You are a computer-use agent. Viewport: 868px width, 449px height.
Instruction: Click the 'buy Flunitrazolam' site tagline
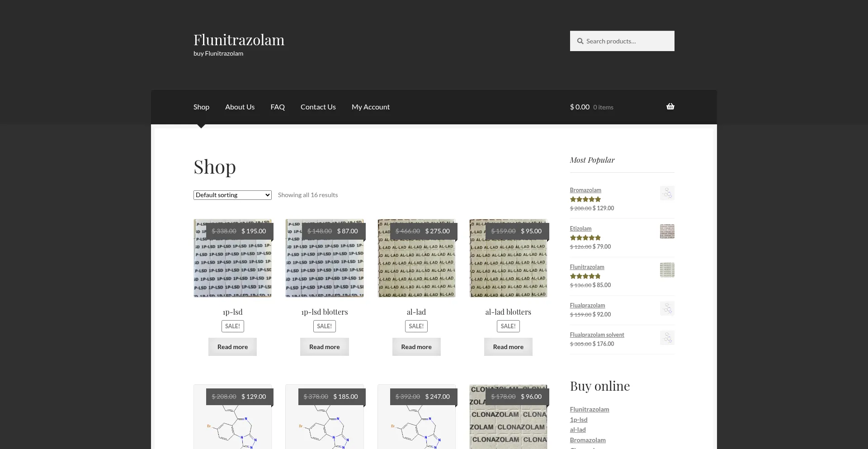[x=218, y=53]
